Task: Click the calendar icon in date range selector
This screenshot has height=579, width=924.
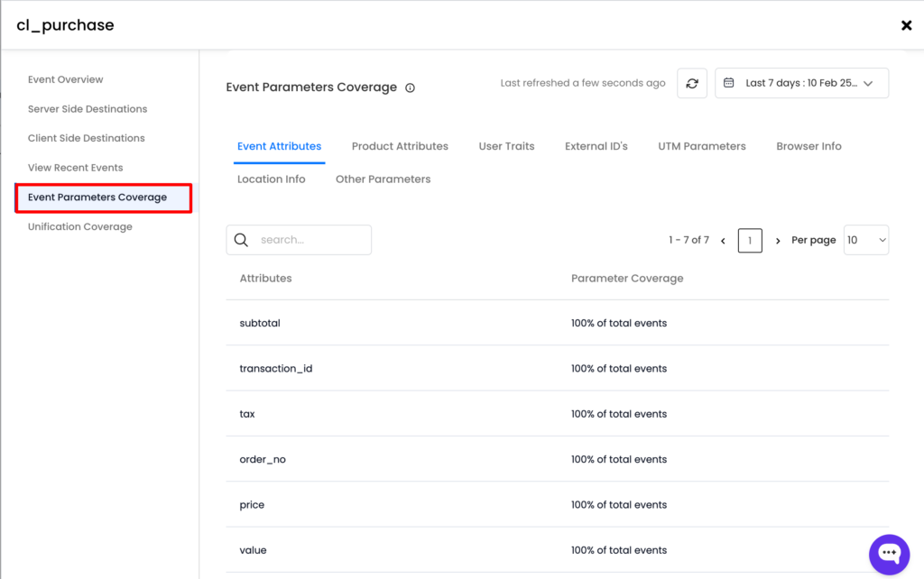Action: tap(729, 82)
